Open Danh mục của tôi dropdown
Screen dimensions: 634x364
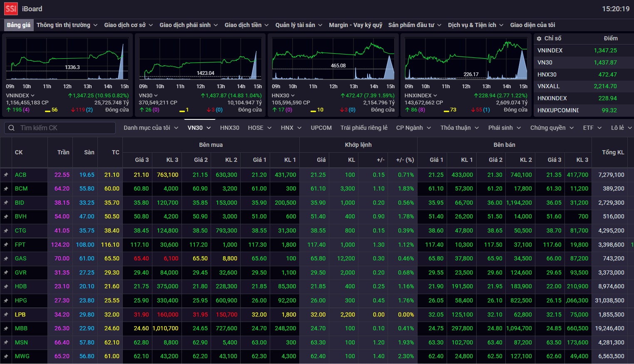(151, 128)
